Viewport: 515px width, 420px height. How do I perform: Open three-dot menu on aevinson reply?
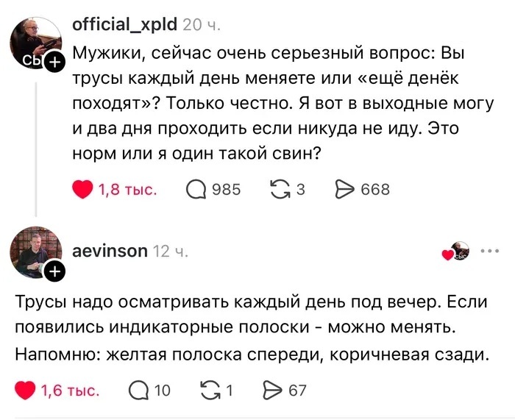[x=489, y=251]
